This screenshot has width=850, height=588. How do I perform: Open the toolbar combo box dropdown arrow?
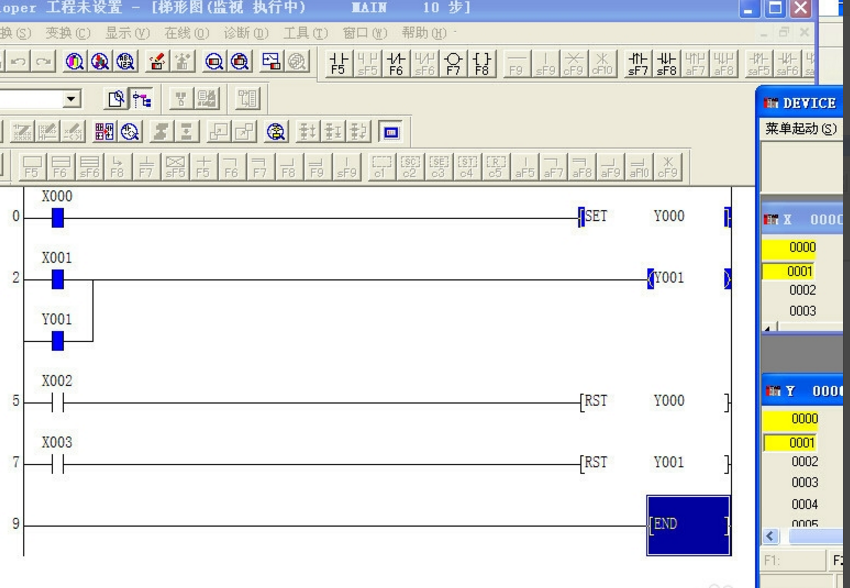71,99
